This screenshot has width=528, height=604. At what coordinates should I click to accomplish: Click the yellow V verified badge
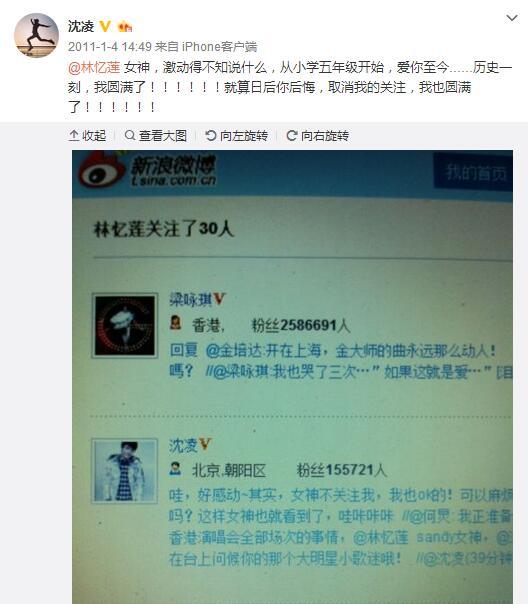coord(105,27)
